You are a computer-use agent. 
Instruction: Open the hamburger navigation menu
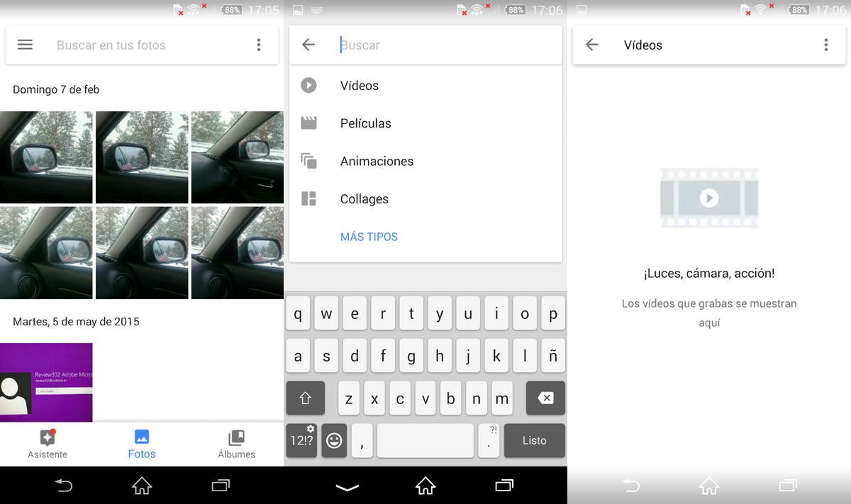coord(25,45)
